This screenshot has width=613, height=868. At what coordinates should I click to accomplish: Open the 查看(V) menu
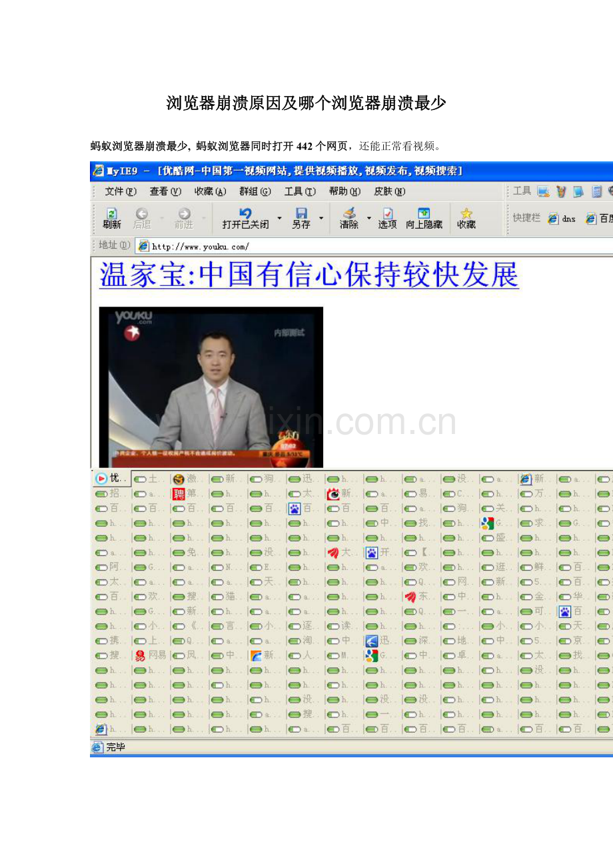tap(165, 192)
